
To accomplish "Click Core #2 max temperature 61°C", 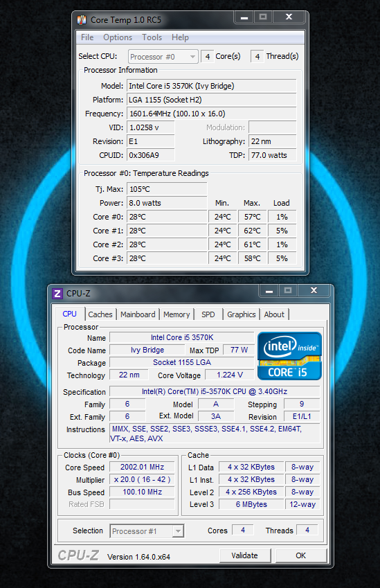I will [x=252, y=244].
